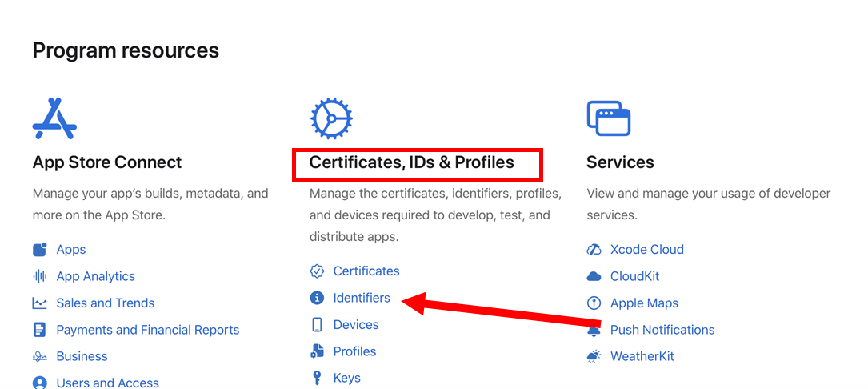Click the Business signature icon

point(39,356)
